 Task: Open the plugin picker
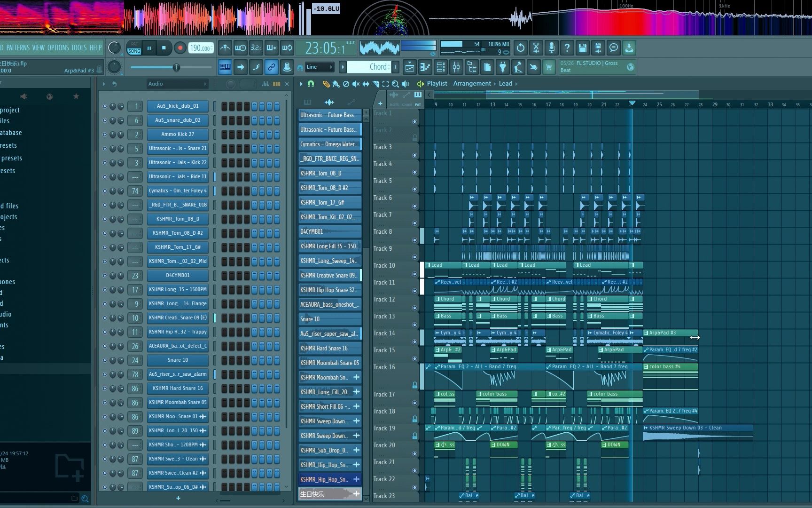(503, 67)
